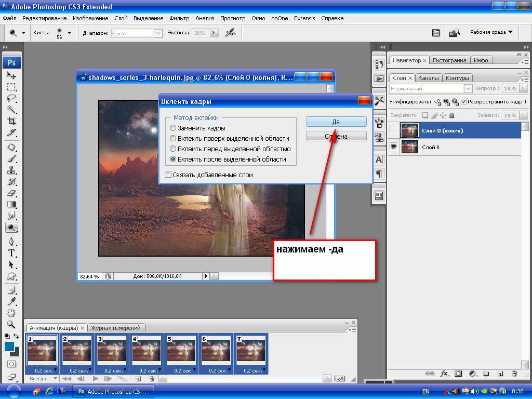Select the Lasso tool

[x=11, y=98]
